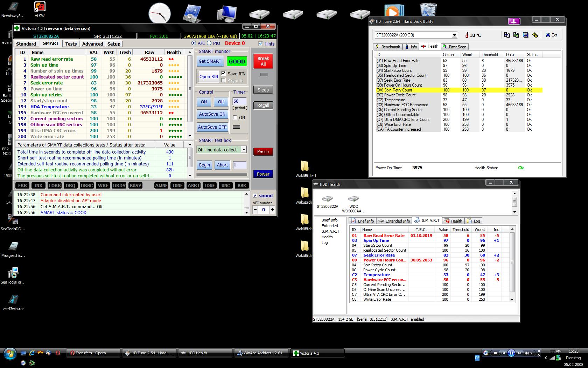Decrease API number with minus button

pyautogui.click(x=255, y=210)
